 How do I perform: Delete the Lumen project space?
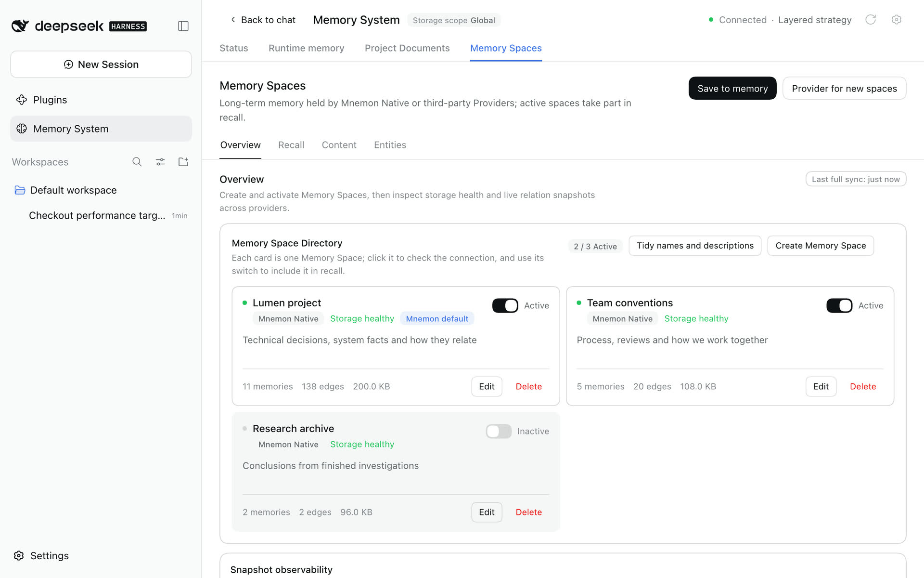pos(528,386)
